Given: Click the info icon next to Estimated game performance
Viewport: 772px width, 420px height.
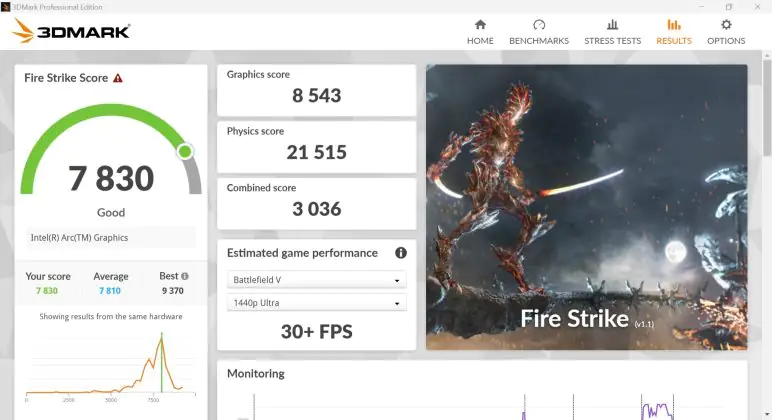Looking at the screenshot, I should [x=401, y=253].
